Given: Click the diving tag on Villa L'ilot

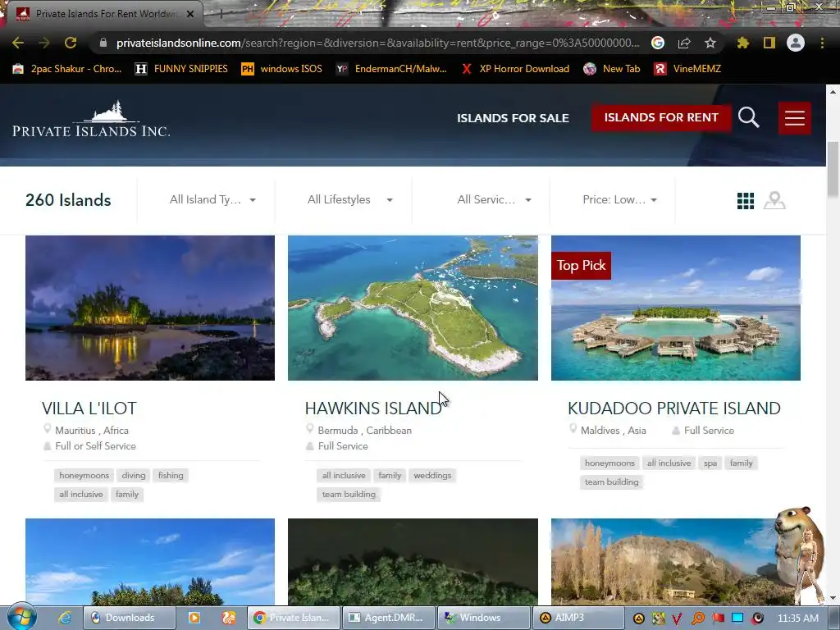Looking at the screenshot, I should click(134, 475).
